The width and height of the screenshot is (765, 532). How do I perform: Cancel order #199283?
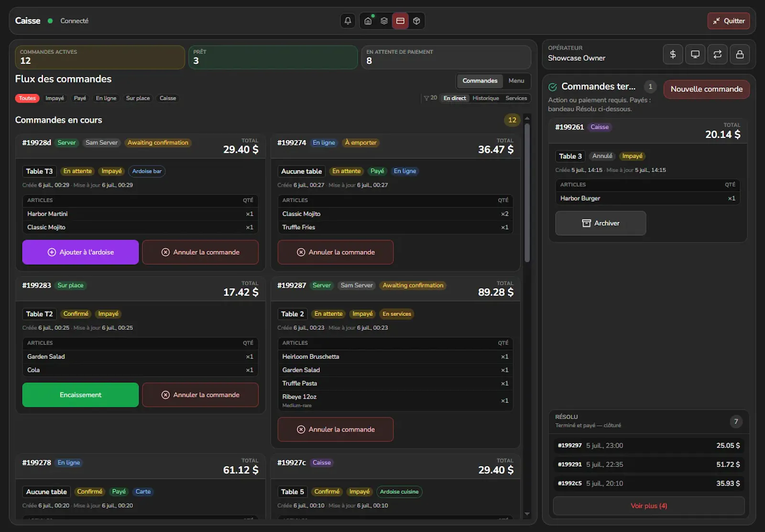(x=200, y=395)
